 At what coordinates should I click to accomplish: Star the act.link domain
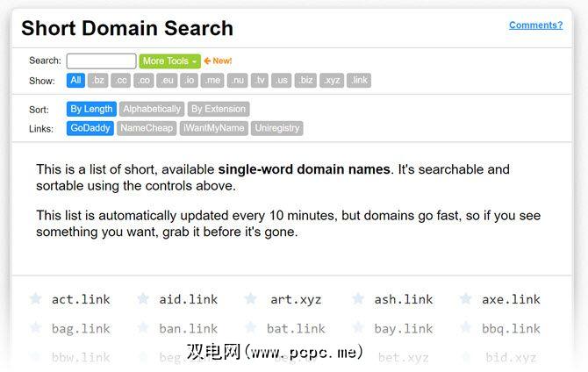click(x=35, y=299)
